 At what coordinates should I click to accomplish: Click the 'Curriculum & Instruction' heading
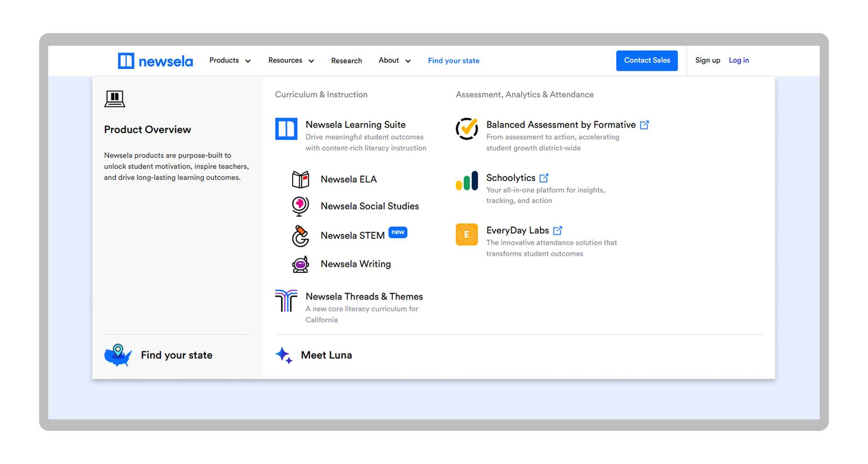coord(321,94)
